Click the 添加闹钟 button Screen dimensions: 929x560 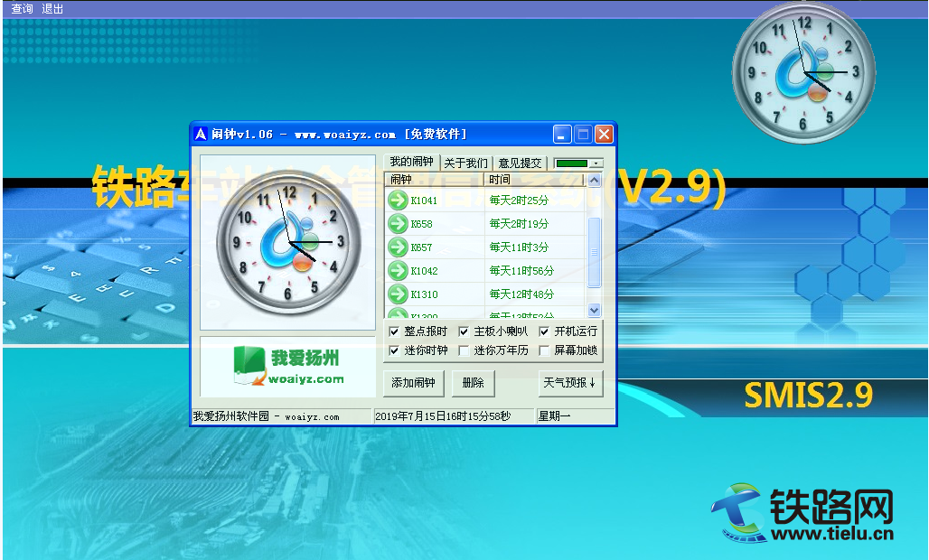[413, 383]
